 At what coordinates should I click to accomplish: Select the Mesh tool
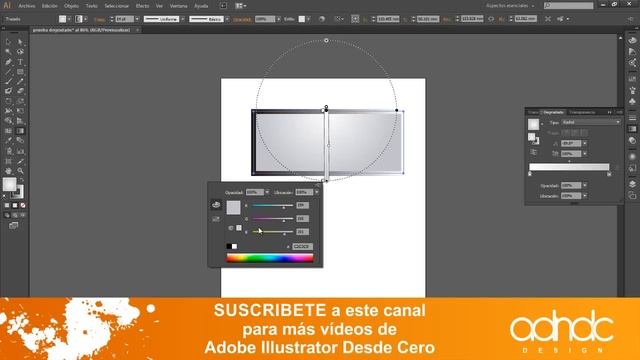coord(8,131)
